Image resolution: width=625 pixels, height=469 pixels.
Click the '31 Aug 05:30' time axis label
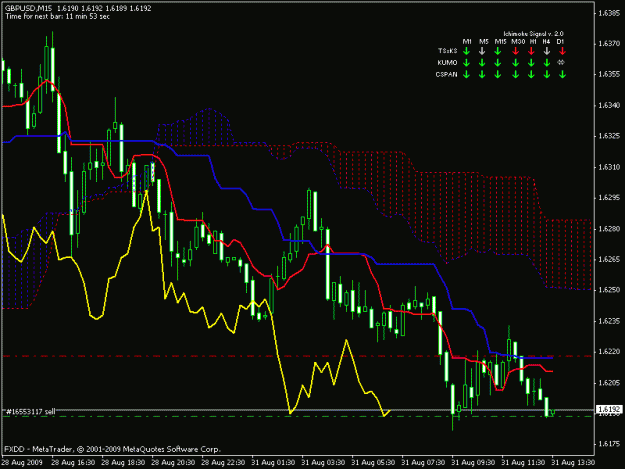(373, 463)
